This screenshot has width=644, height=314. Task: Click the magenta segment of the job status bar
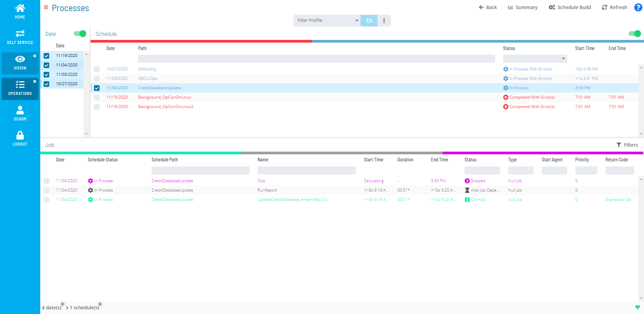tap(543, 153)
